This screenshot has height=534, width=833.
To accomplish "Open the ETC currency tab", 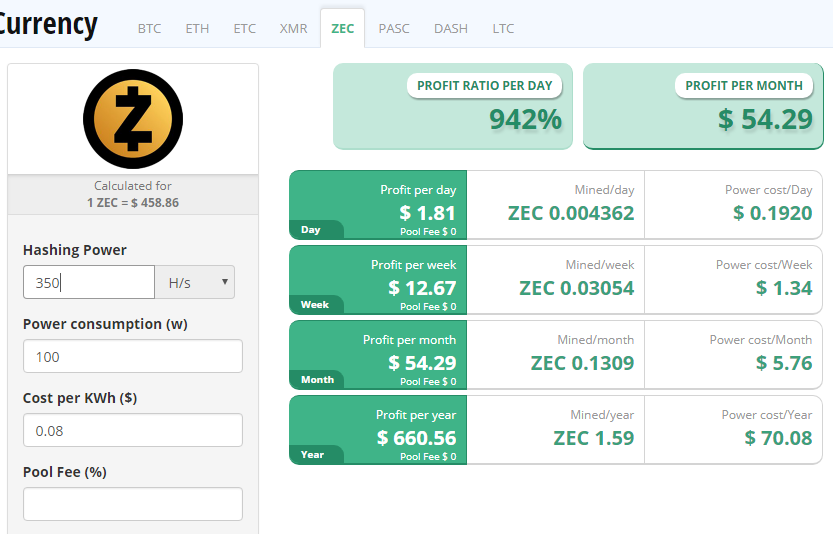I will coord(244,28).
